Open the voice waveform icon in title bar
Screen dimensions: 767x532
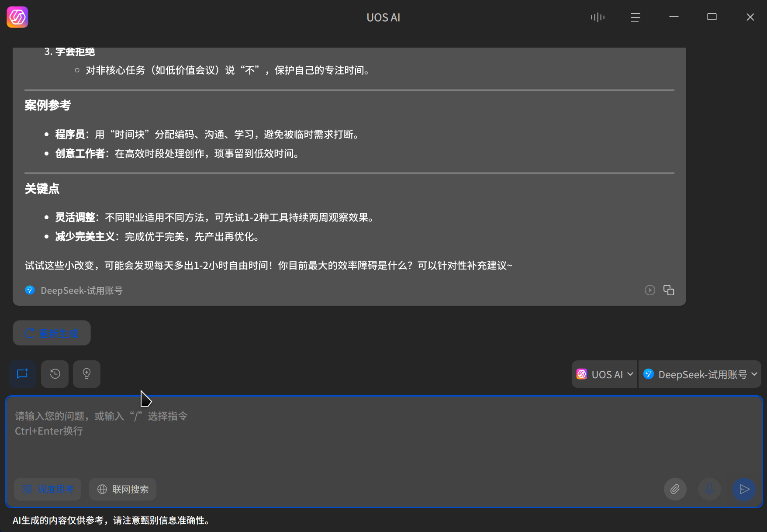tap(598, 17)
